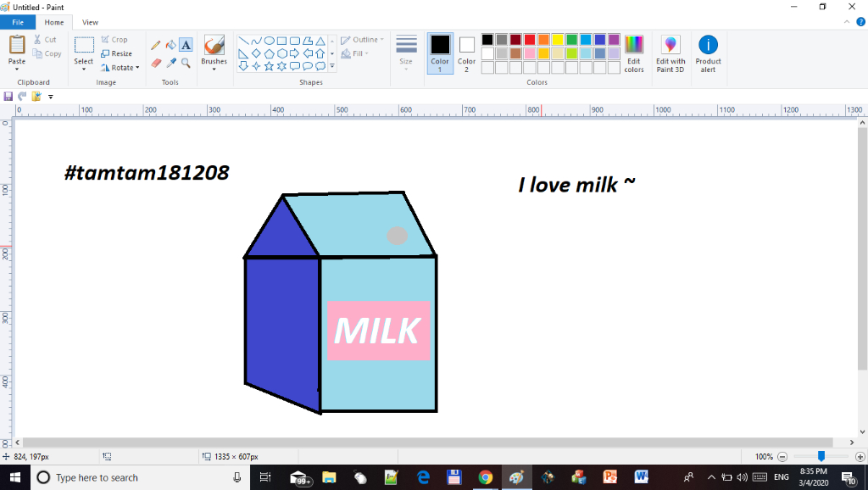Select the Color picker eyedropper tool
The width and height of the screenshot is (868, 490).
(171, 63)
